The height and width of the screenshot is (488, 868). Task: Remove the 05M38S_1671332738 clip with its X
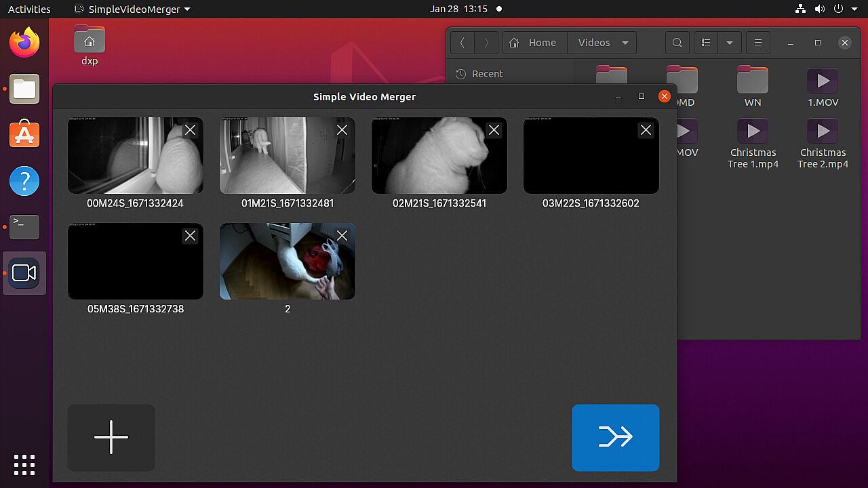190,236
